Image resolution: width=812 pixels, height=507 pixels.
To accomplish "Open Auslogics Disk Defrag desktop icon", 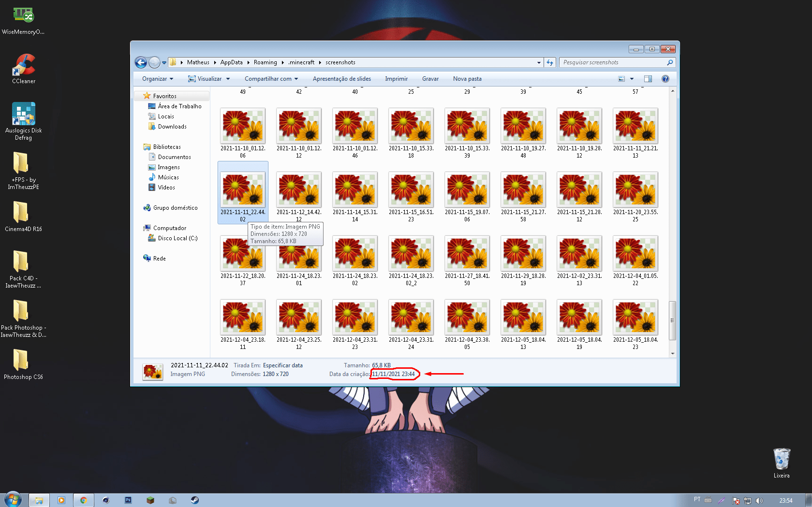I will 23,121.
